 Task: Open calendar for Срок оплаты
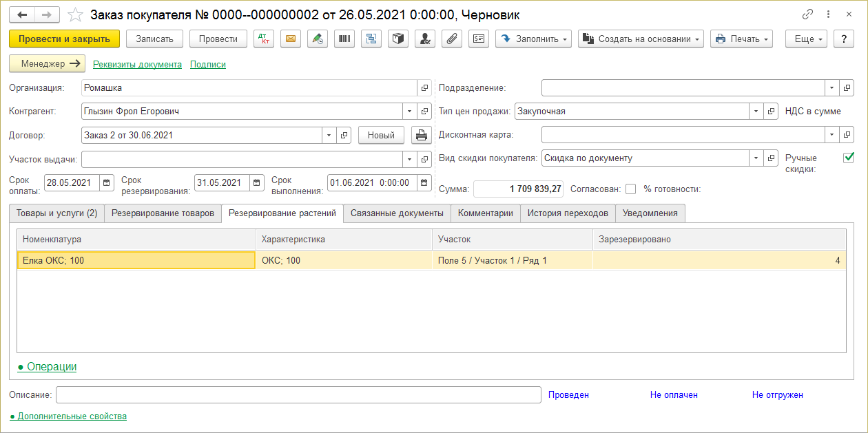tap(107, 183)
